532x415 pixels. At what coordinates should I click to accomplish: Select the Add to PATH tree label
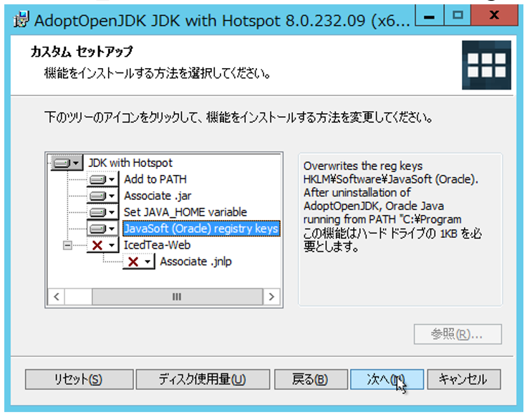(x=155, y=179)
